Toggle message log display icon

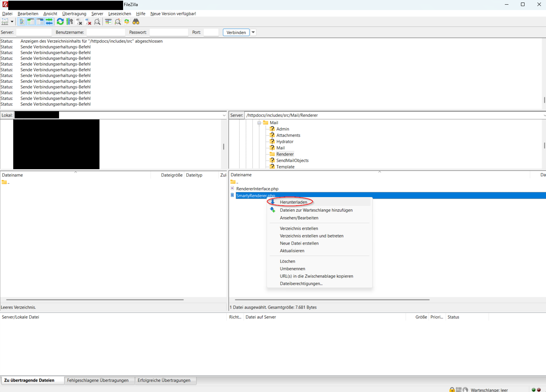click(x=22, y=22)
